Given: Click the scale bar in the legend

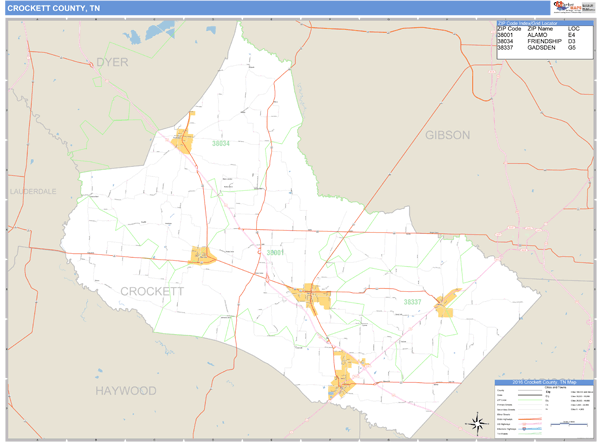Looking at the screenshot, I should point(569,424).
